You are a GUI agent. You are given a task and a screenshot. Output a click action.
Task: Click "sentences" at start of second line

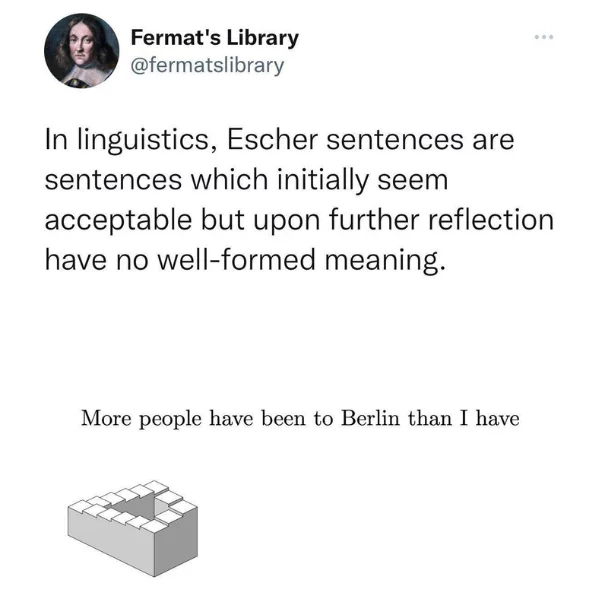[x=111, y=180]
